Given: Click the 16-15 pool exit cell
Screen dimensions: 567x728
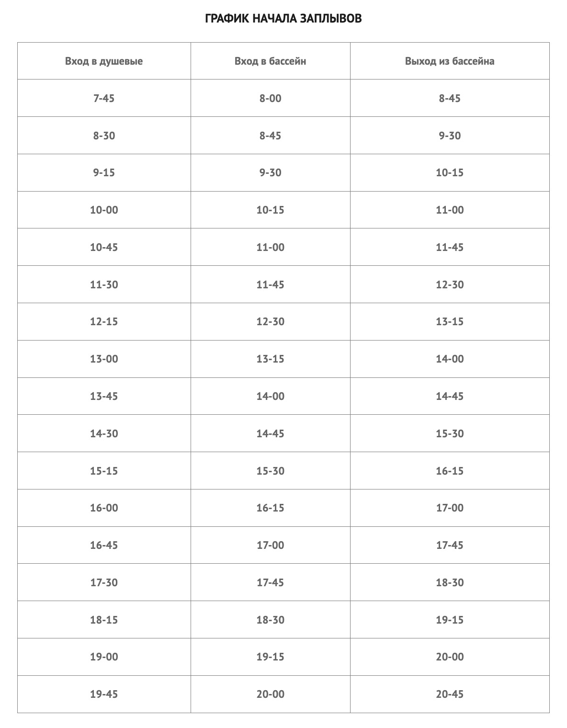Looking at the screenshot, I should point(450,471).
